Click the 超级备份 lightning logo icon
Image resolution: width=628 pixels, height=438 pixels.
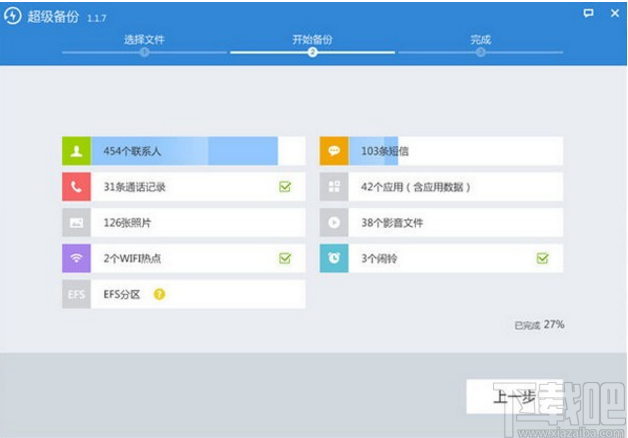click(12, 16)
